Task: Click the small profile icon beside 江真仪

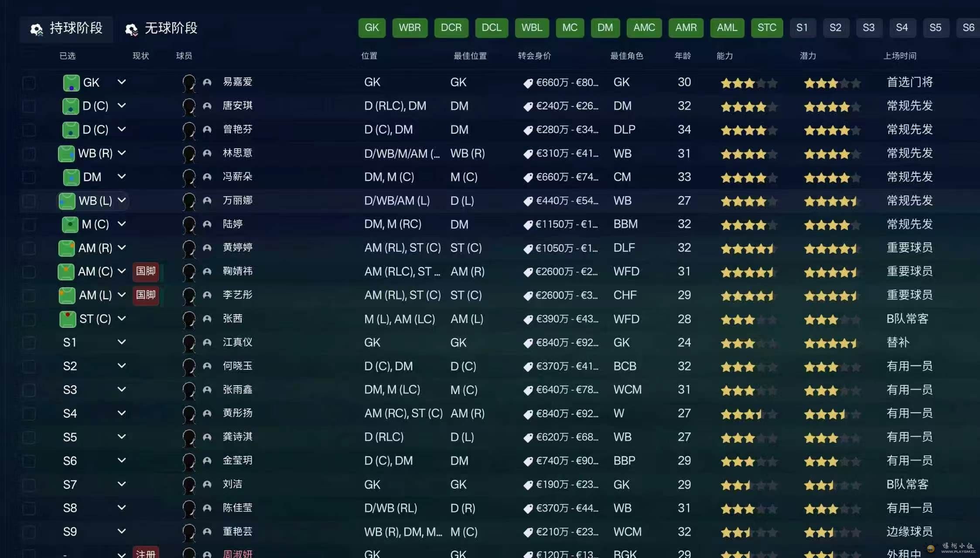Action: tap(207, 343)
